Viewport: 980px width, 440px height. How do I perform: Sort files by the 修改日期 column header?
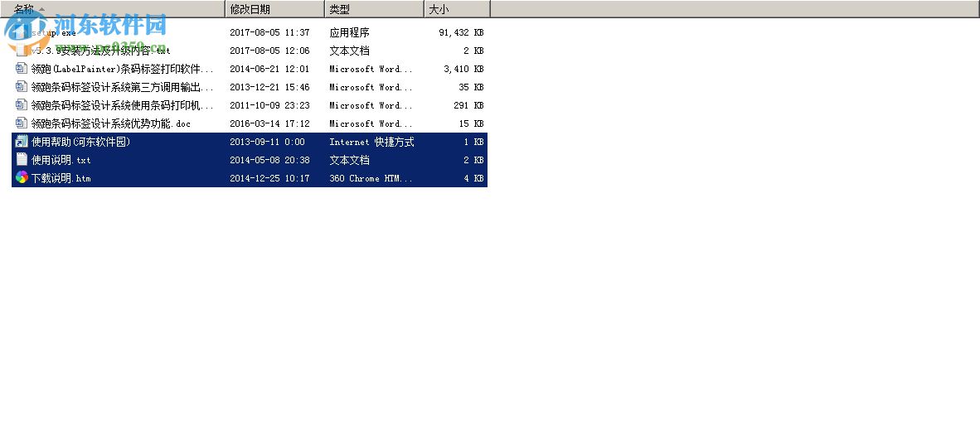coord(275,9)
